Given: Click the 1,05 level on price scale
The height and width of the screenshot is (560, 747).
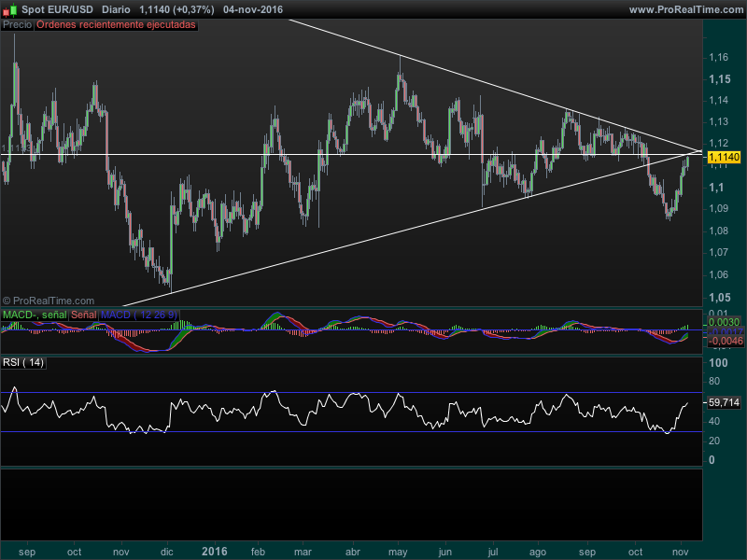Looking at the screenshot, I should coord(719,297).
